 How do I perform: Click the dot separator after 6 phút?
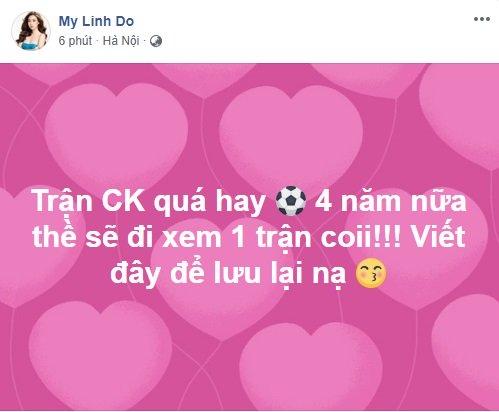point(97,41)
